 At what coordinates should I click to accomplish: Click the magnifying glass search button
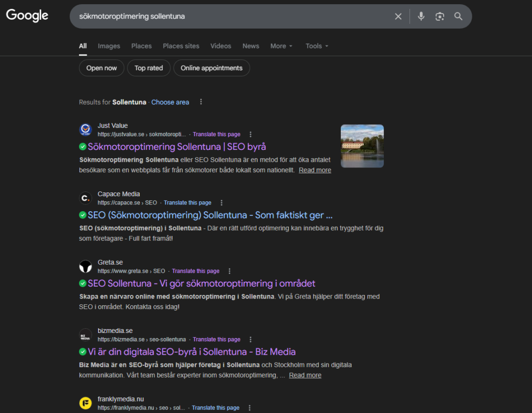(458, 17)
